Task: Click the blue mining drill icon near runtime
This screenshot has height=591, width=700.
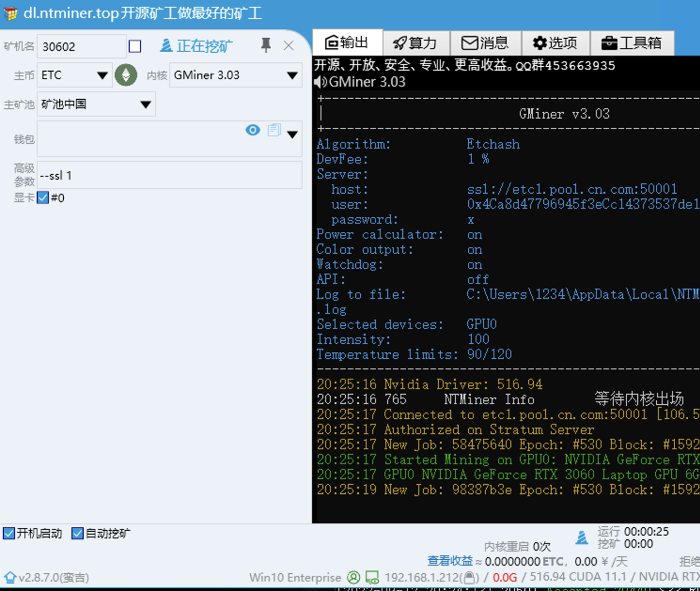Action: coord(581,537)
